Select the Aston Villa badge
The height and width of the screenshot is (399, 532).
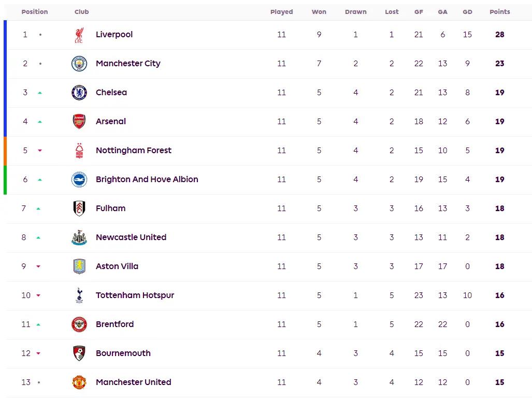[x=79, y=267]
